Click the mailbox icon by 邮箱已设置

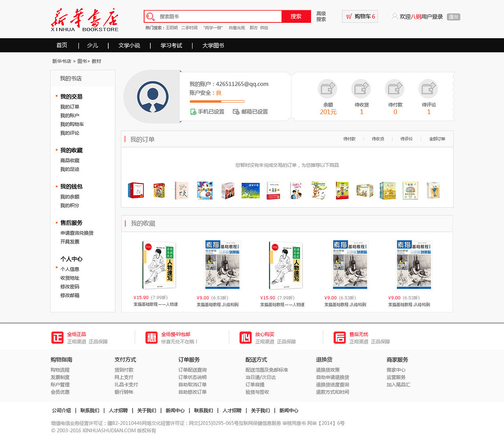pyautogui.click(x=236, y=112)
